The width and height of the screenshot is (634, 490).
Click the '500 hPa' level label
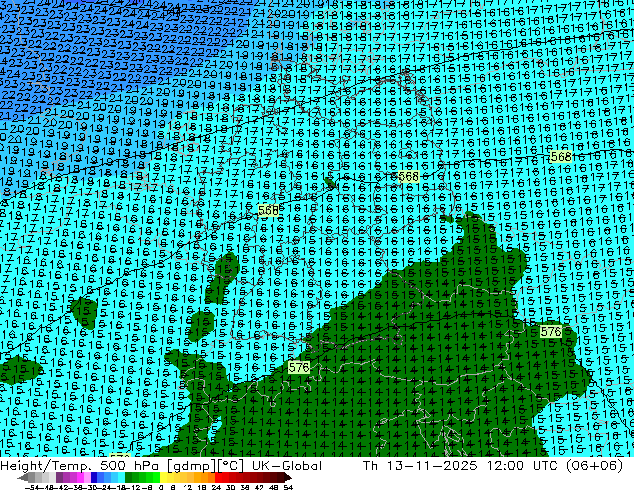coord(129,466)
